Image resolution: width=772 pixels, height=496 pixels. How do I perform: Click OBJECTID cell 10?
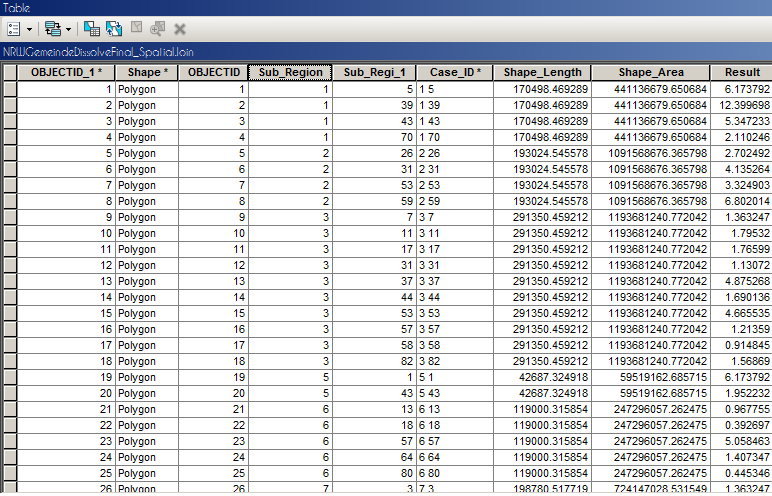tap(214, 233)
